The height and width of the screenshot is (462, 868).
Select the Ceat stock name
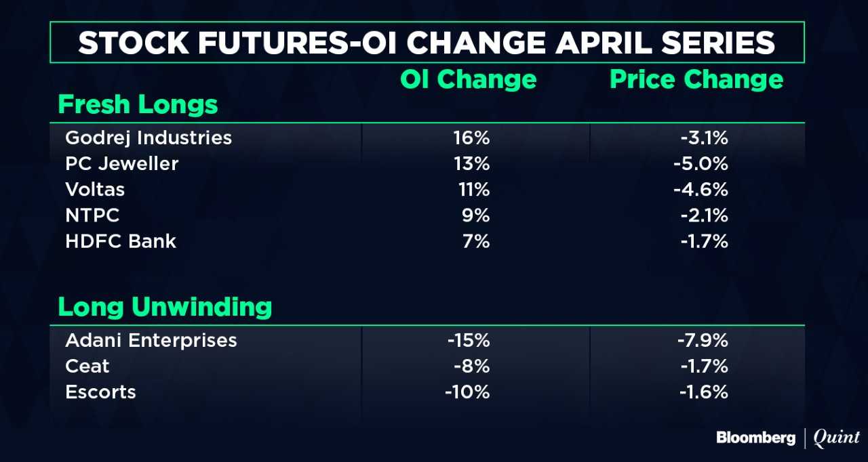tap(87, 366)
